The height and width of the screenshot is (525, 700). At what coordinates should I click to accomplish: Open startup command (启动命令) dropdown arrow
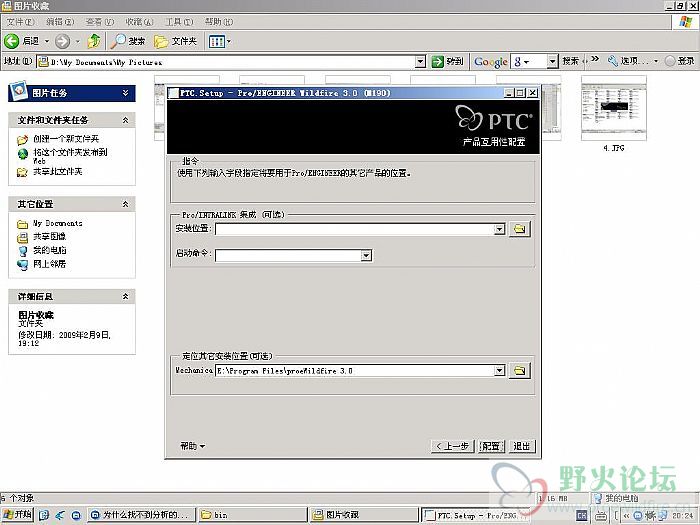coord(366,255)
